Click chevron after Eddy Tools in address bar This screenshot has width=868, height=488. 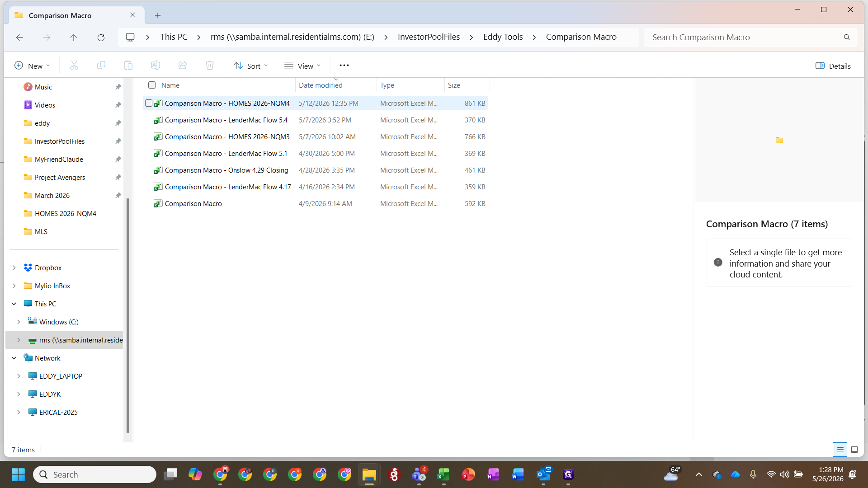coord(534,38)
